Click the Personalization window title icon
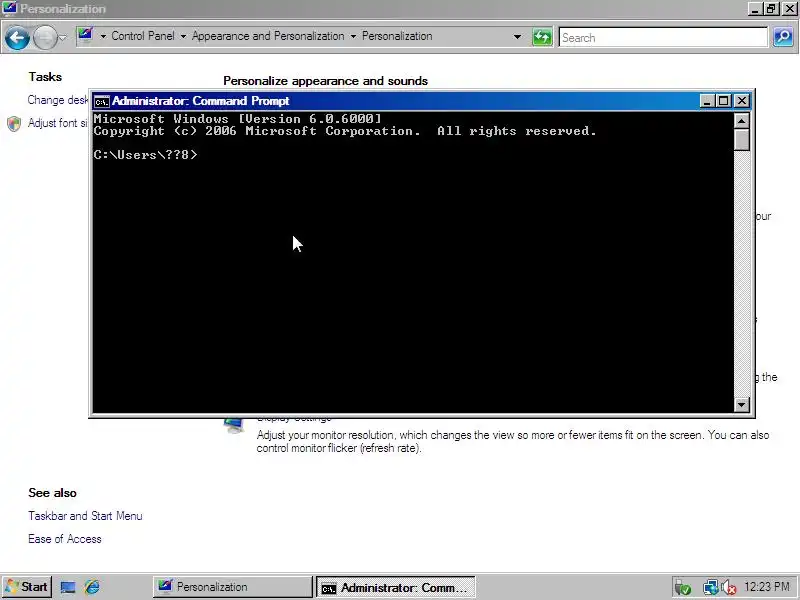 [10, 8]
